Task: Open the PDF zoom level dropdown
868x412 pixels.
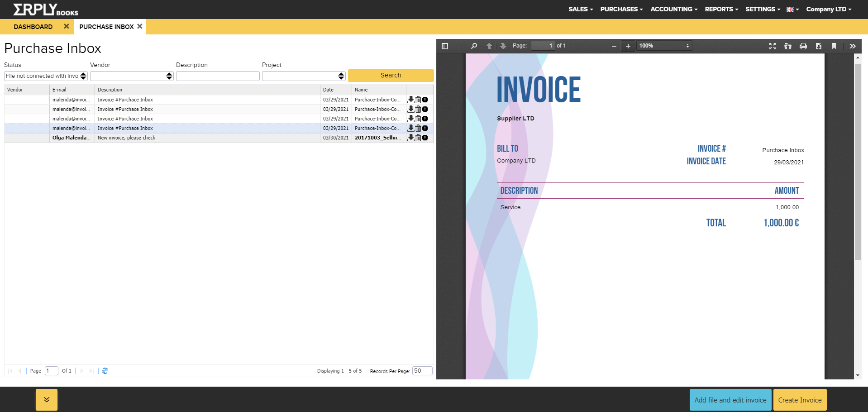Action: (x=663, y=46)
